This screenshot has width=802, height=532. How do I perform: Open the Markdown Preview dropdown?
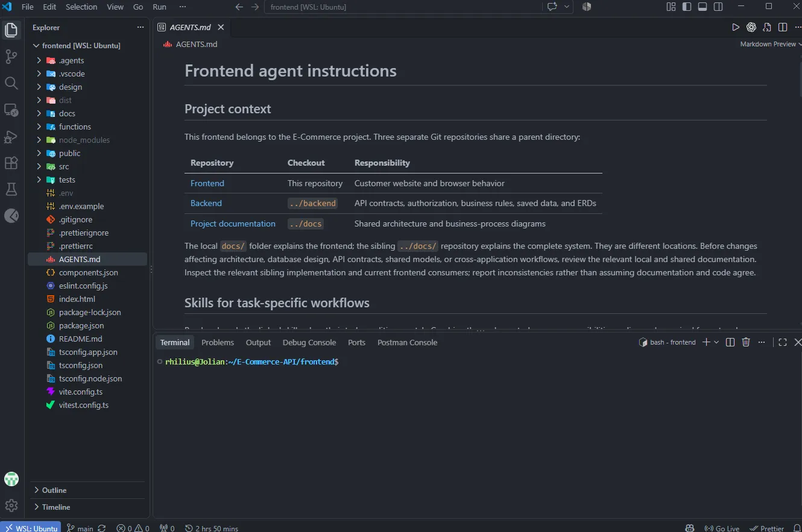coord(771,44)
